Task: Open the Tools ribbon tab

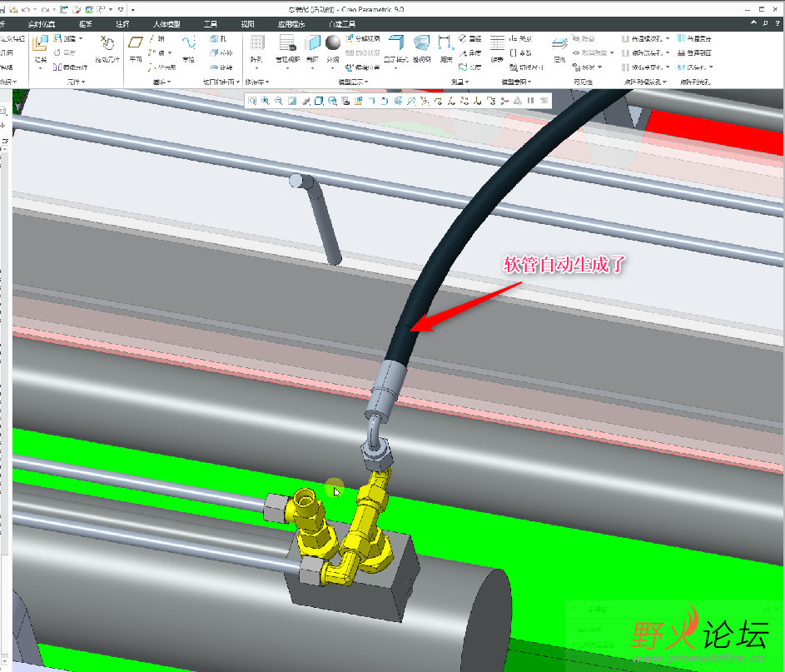Action: 211,24
